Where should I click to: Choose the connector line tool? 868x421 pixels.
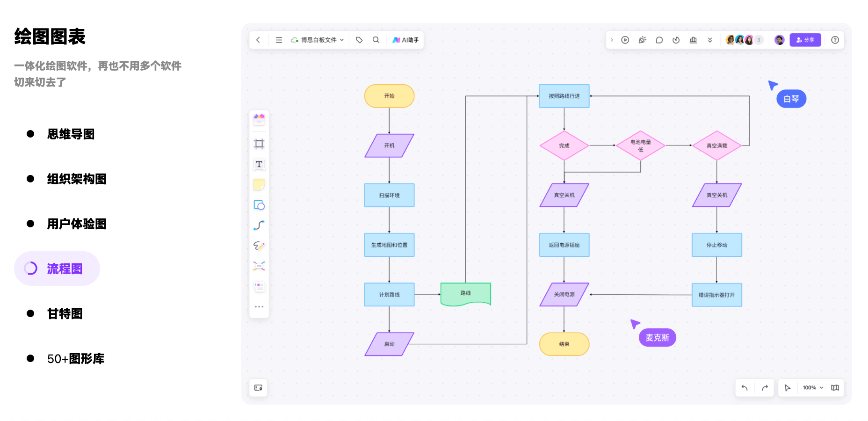tap(259, 225)
